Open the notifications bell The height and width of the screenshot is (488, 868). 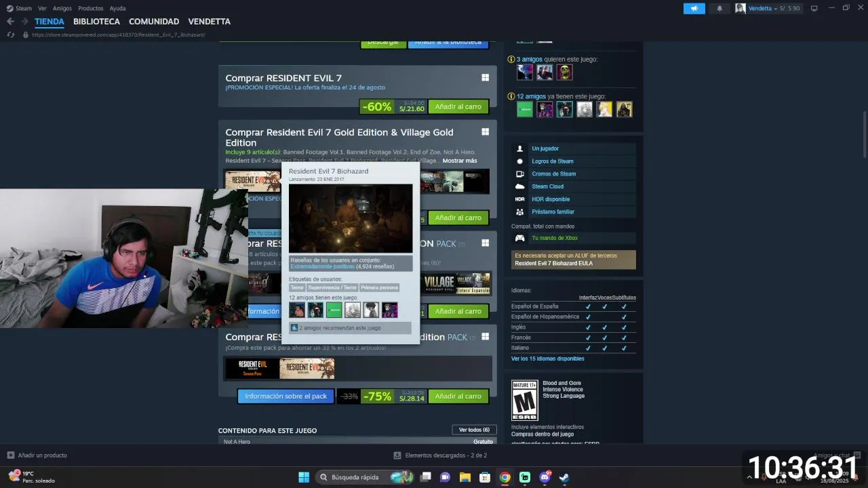[719, 8]
